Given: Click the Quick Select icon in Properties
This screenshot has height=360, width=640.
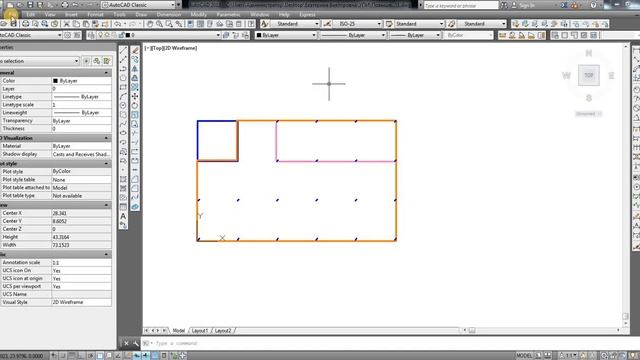Looking at the screenshot, I should point(107,61).
